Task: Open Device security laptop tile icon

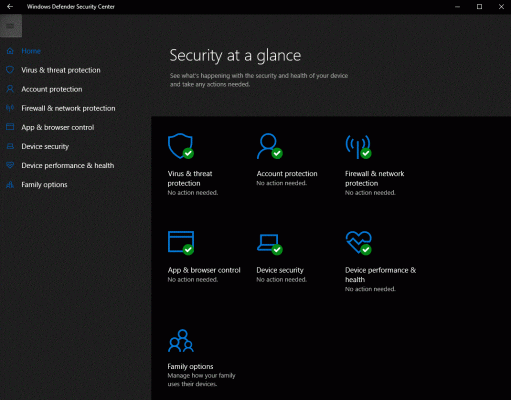Action: click(270, 244)
